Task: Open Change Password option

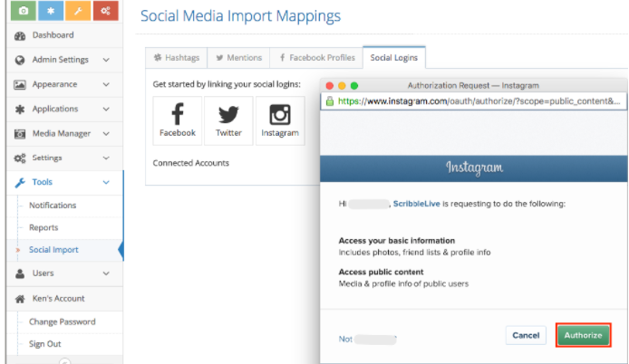Action: [x=63, y=322]
